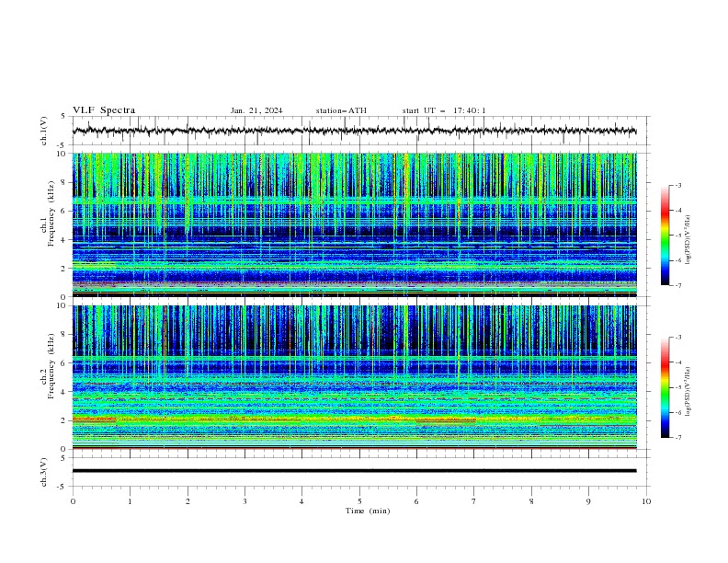The image size is (728, 563).
Task: Click the "5" time axis tick label
Action: (359, 501)
